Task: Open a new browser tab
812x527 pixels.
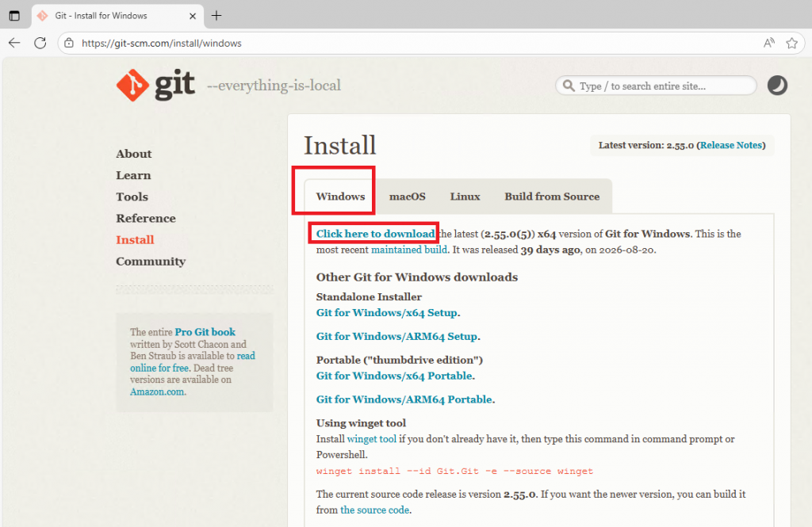Action: coord(216,16)
